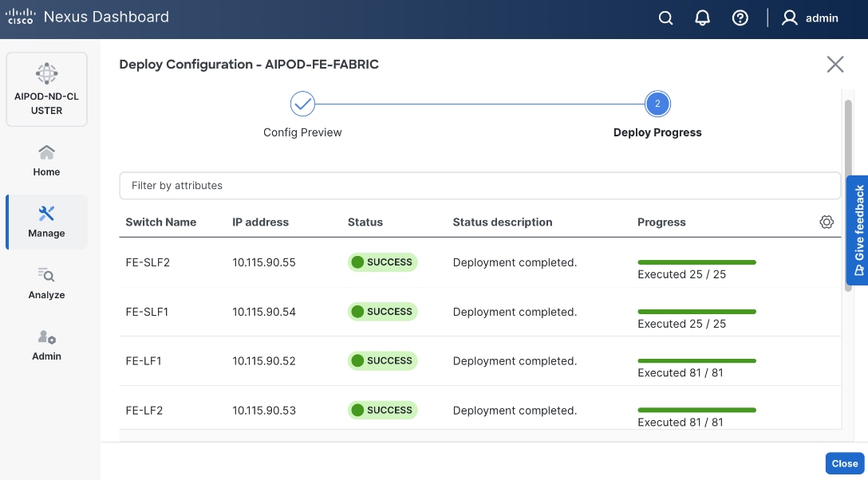Click the Give feedback side tab

pos(858,230)
